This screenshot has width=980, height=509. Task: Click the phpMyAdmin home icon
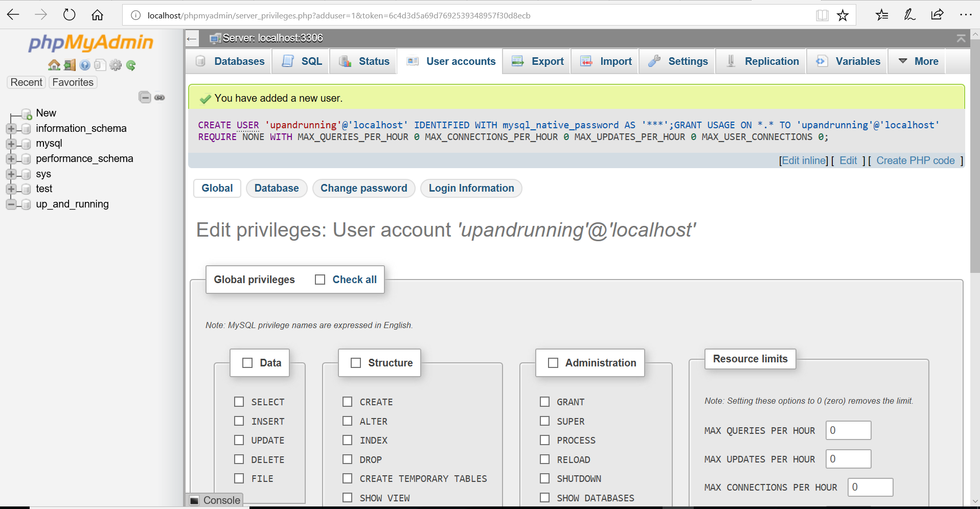pyautogui.click(x=54, y=65)
